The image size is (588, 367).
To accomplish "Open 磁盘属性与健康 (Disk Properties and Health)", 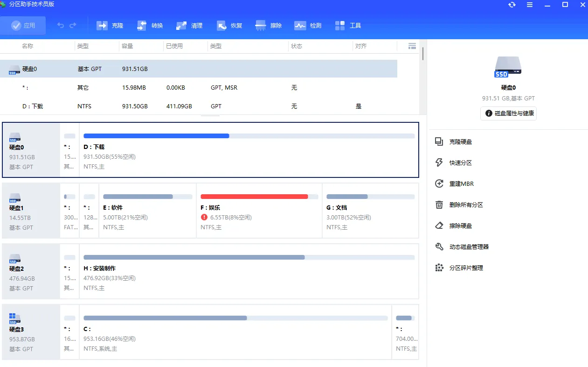I will (x=508, y=113).
